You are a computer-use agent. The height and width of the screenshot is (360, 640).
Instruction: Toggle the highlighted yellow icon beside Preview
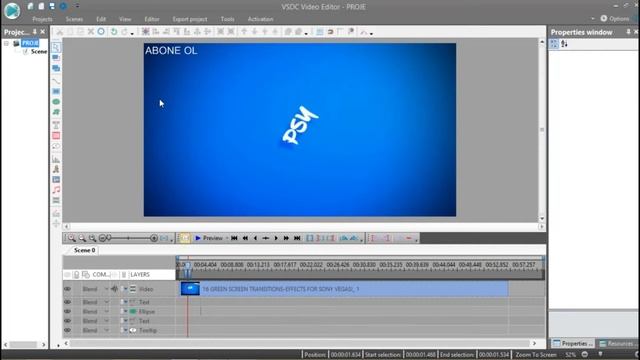(x=184, y=238)
